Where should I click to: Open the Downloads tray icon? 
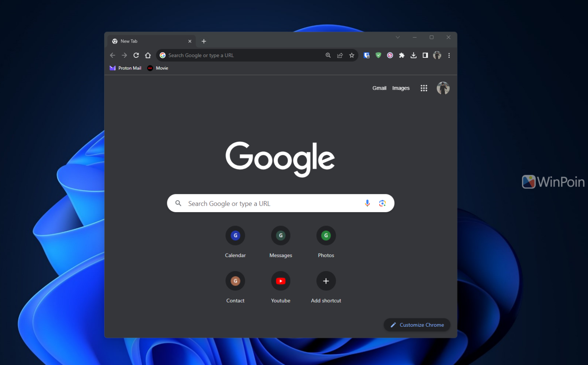click(413, 55)
